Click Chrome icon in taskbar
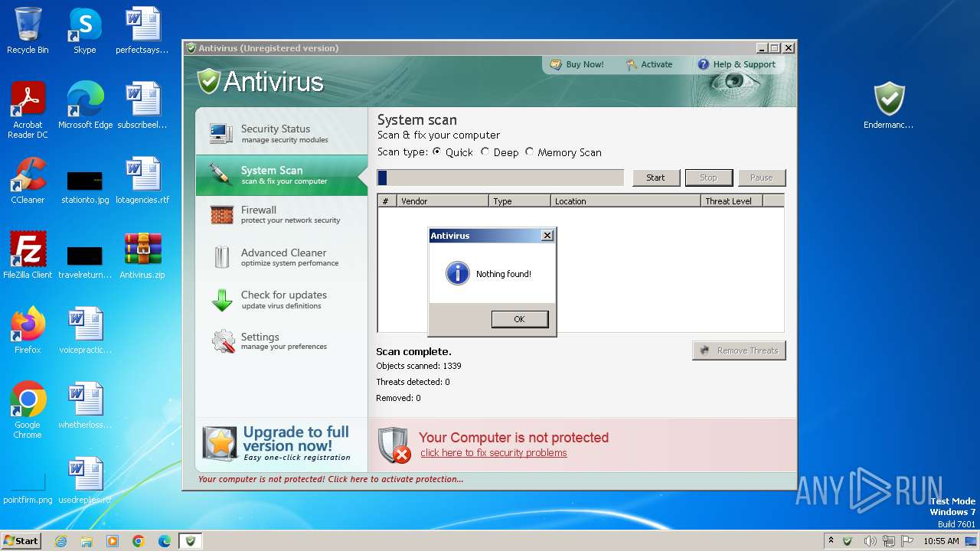The image size is (980, 551). coord(139,541)
